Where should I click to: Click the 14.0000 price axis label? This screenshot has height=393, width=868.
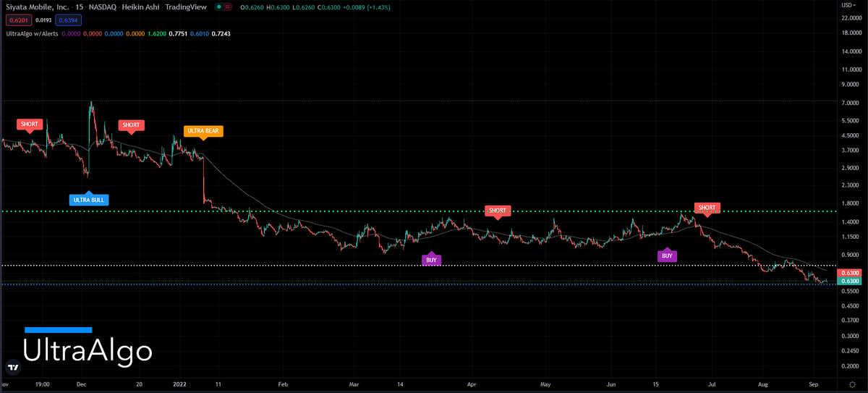851,52
